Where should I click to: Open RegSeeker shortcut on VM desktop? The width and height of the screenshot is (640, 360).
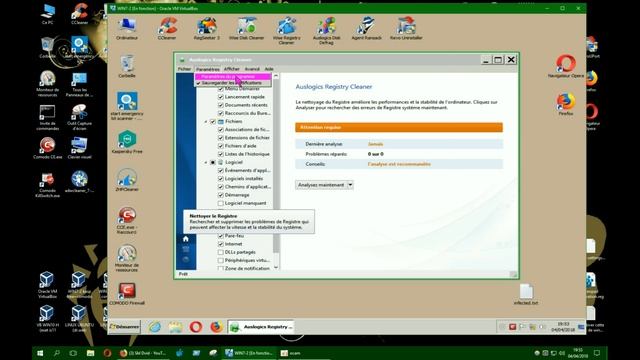(207, 29)
